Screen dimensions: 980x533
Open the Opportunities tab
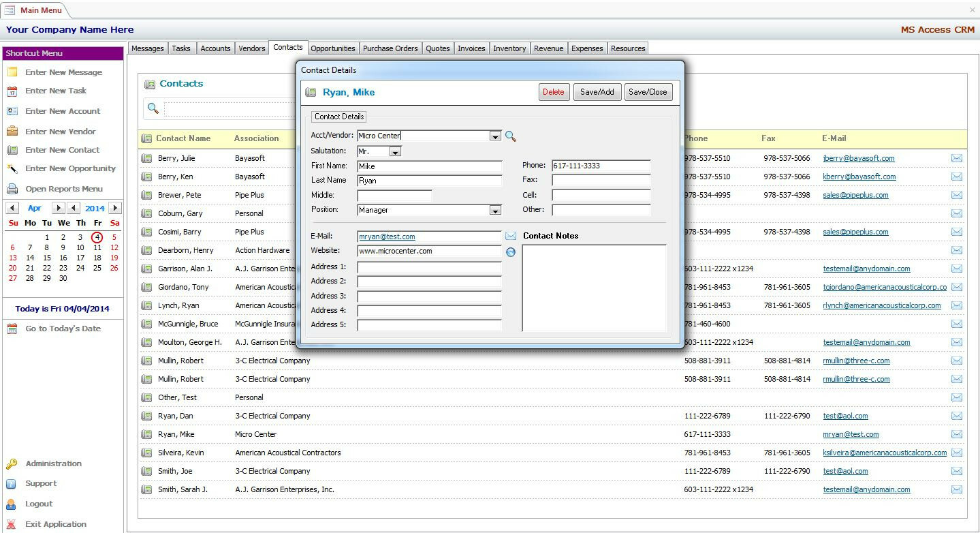(x=333, y=48)
